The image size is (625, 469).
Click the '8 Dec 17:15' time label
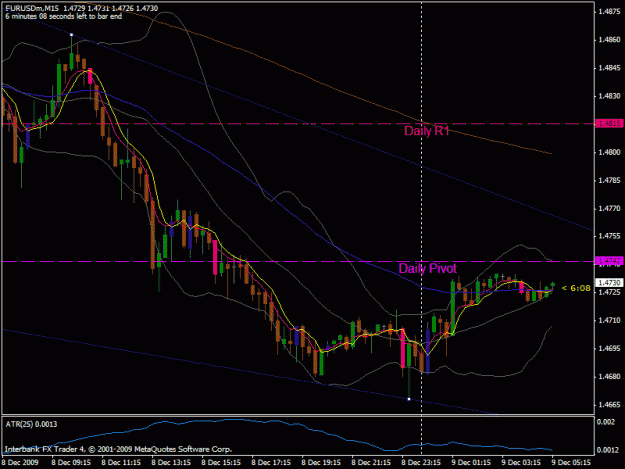271,463
